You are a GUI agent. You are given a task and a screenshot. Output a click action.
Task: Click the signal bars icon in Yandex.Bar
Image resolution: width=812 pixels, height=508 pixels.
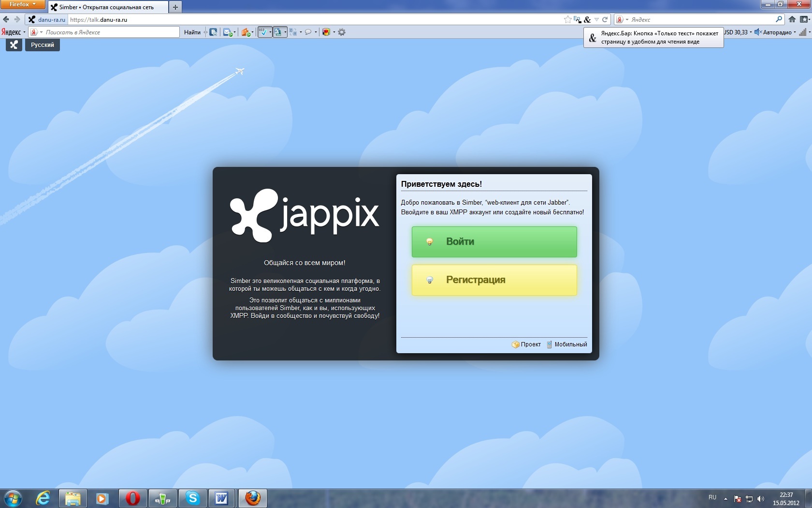[x=802, y=32]
